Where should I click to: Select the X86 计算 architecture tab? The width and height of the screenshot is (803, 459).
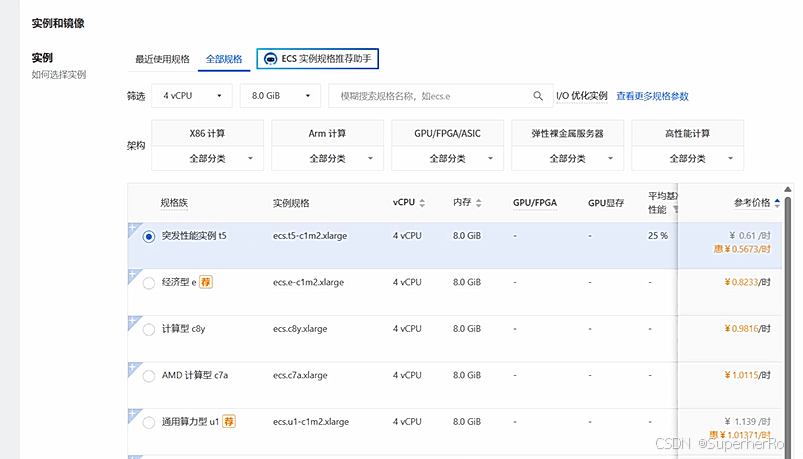pos(207,133)
